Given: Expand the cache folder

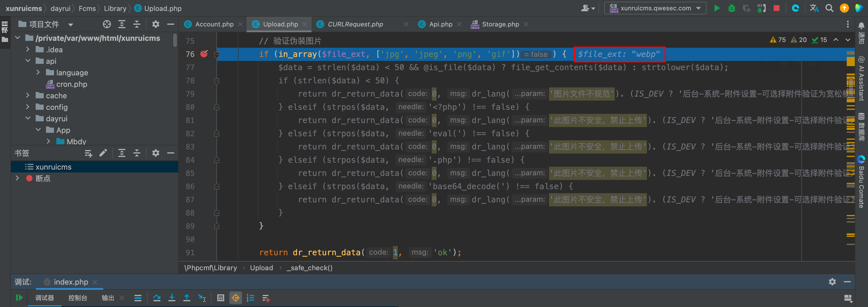Looking at the screenshot, I should (x=28, y=95).
